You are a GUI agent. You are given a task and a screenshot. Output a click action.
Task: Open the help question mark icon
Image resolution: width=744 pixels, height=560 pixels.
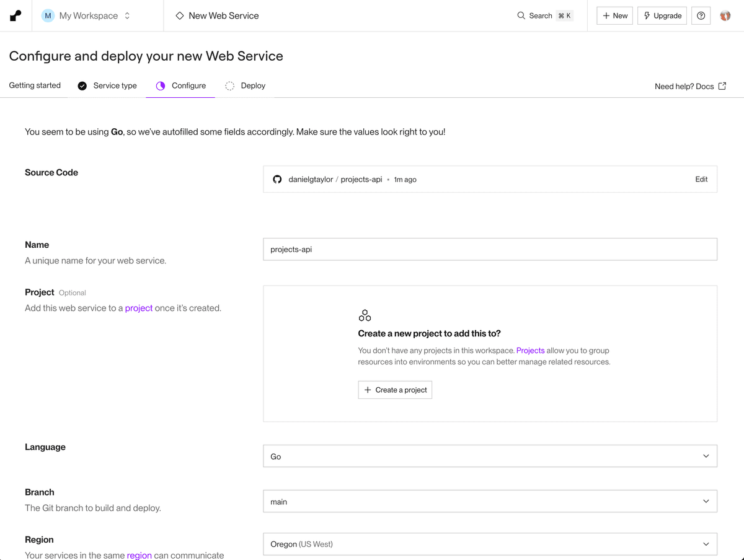tap(701, 15)
